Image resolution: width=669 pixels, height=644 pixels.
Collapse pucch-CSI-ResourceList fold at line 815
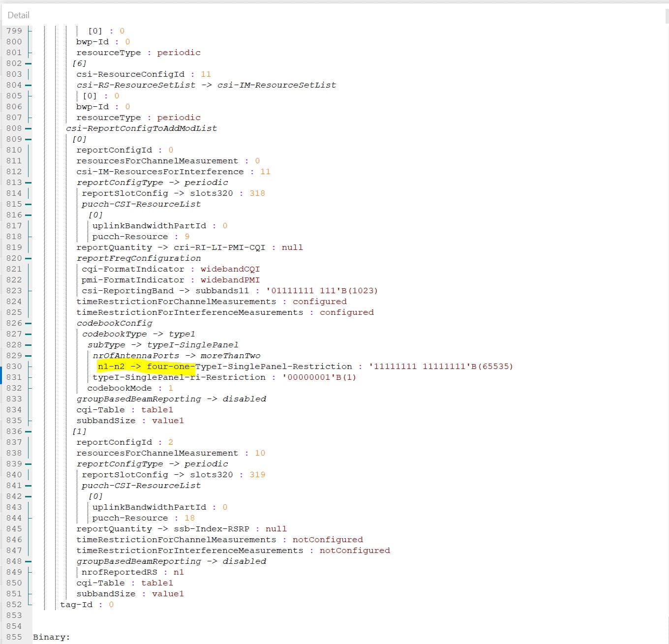[x=29, y=204]
